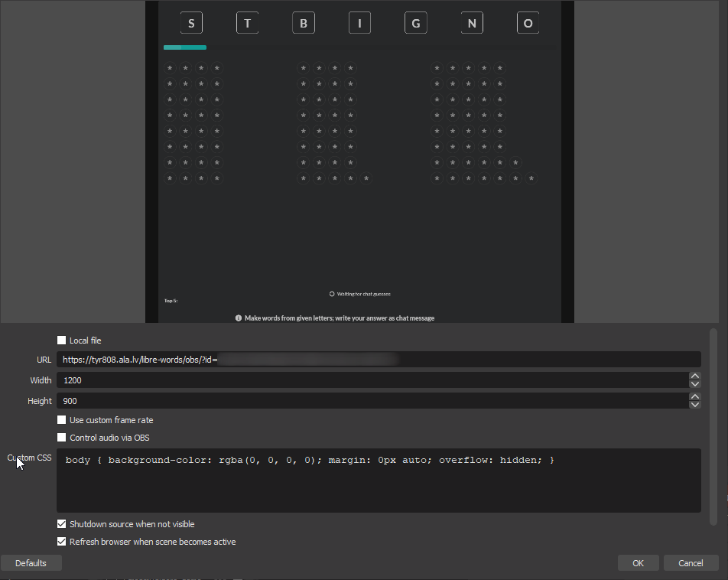
Task: Uncheck Refresh browser when scene becomes active
Action: click(62, 542)
